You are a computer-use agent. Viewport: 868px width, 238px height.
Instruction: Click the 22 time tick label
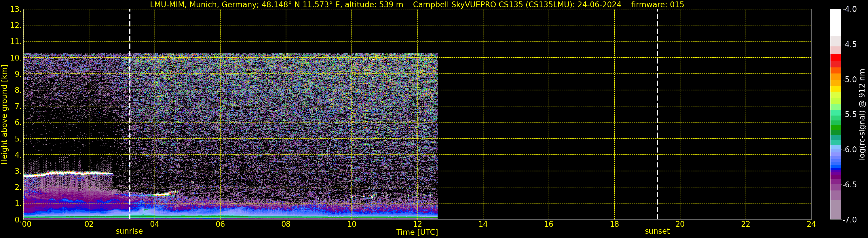(x=746, y=224)
